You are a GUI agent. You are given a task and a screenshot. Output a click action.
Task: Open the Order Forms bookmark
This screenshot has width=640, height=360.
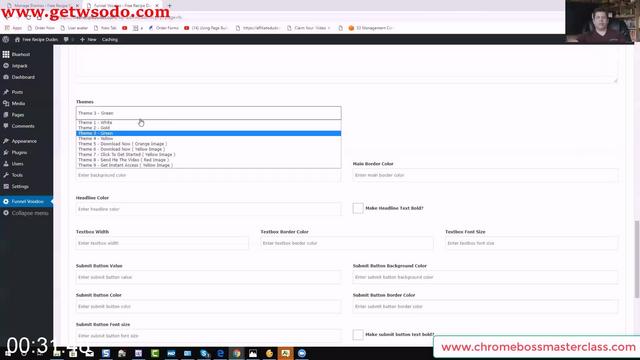pyautogui.click(x=164, y=28)
